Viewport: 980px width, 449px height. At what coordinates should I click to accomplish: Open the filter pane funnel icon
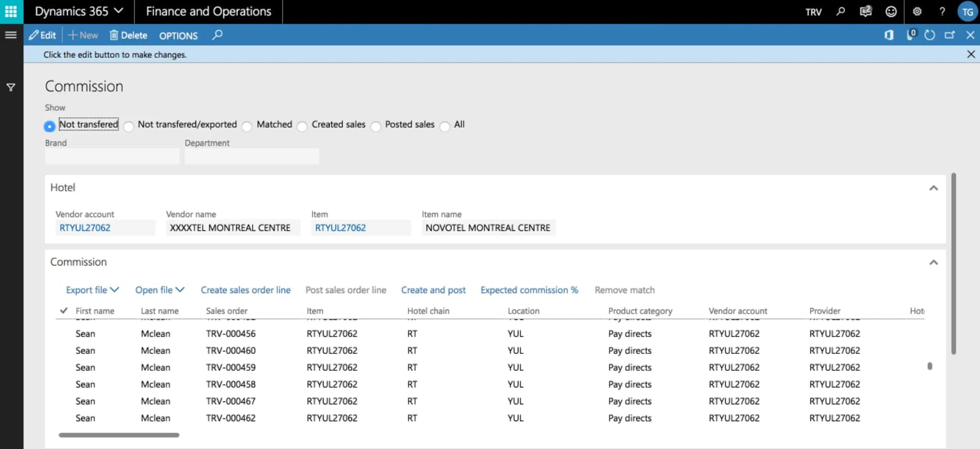[x=11, y=87]
